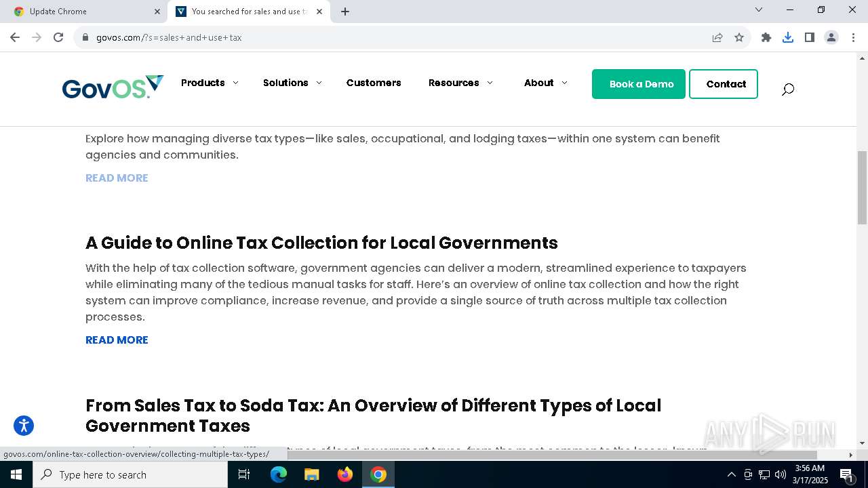Screen dimensions: 868x488
Task: Show hidden system tray icons
Action: point(731,474)
